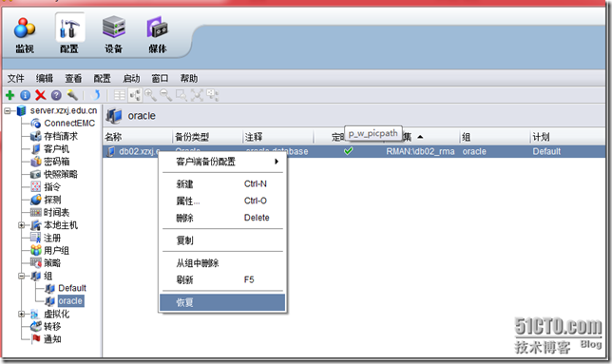612x364 pixels.
Task: Click the last greyed toolbar icon
Action: (x=212, y=95)
